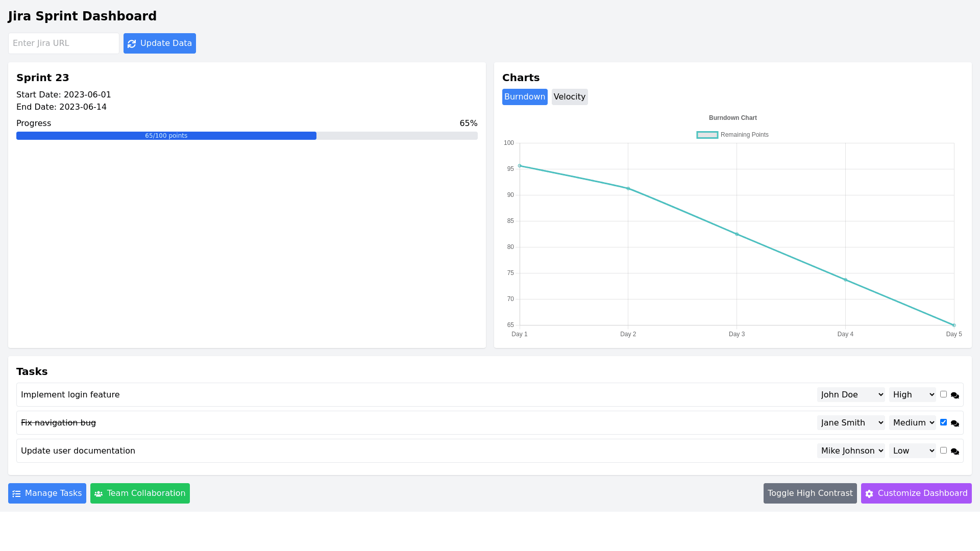Click the checklist icon on Manage Tasks button
980x551 pixels.
point(17,493)
